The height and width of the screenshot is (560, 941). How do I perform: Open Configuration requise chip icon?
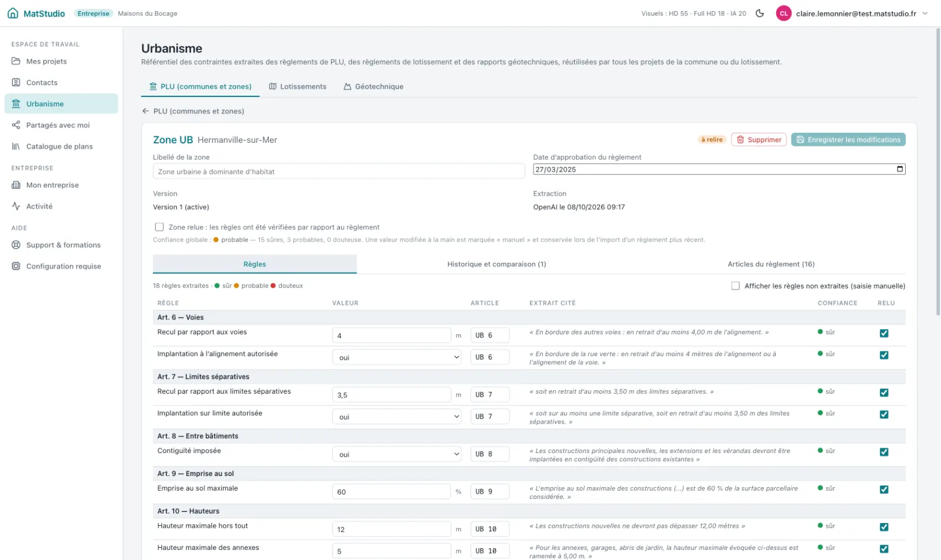coord(16,266)
